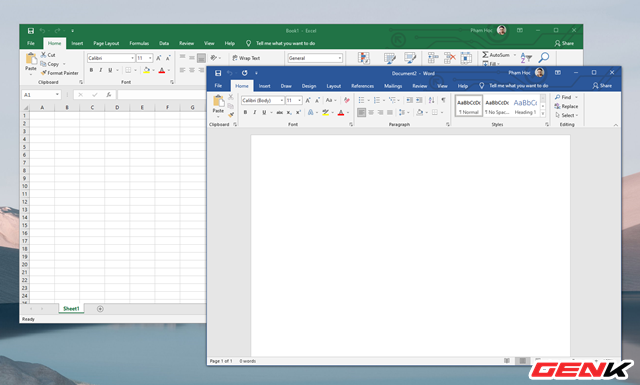
Task: Center-align text in Word
Action: [371, 112]
